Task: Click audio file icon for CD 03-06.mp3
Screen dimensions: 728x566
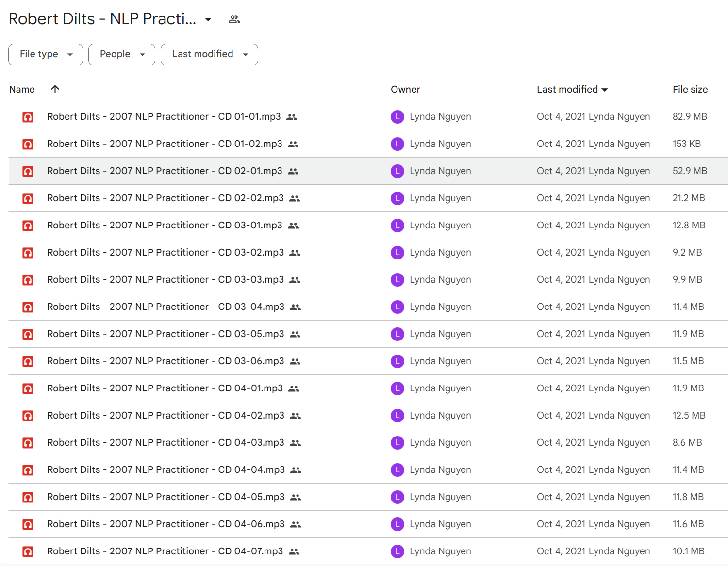Action: (x=28, y=361)
